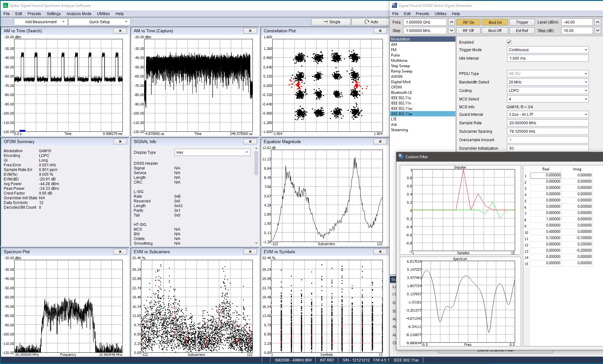This screenshot has height=364, width=603.
Task: Close the AM vs Time (Capture) panel
Action: [x=250, y=31]
